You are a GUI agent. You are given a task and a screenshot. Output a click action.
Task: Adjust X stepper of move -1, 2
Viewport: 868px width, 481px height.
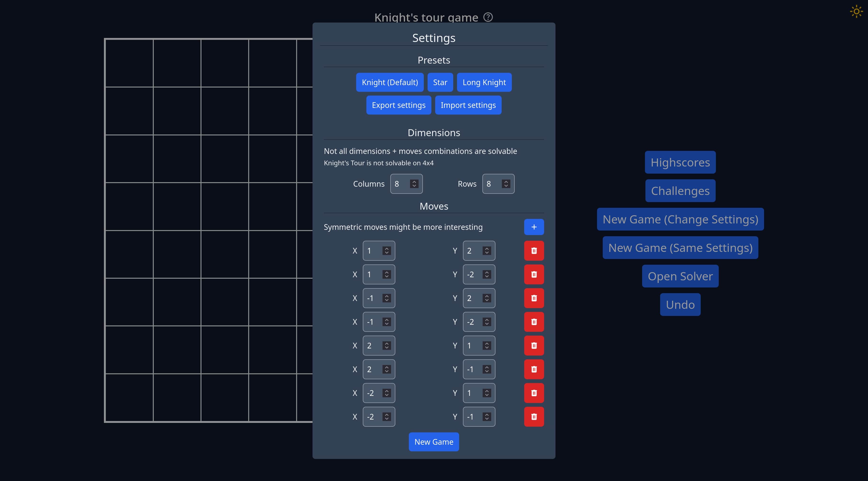[387, 298]
